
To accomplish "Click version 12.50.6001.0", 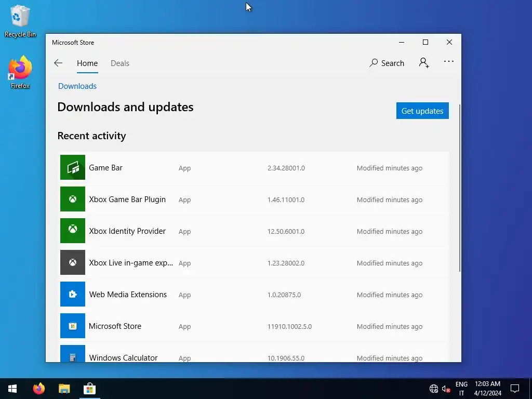I will (286, 231).
